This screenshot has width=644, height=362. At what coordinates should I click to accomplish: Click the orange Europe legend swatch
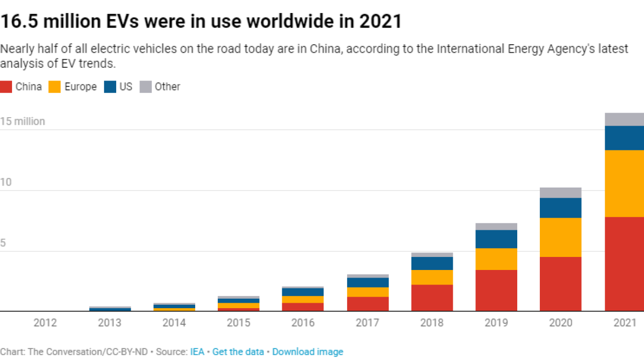[54, 86]
